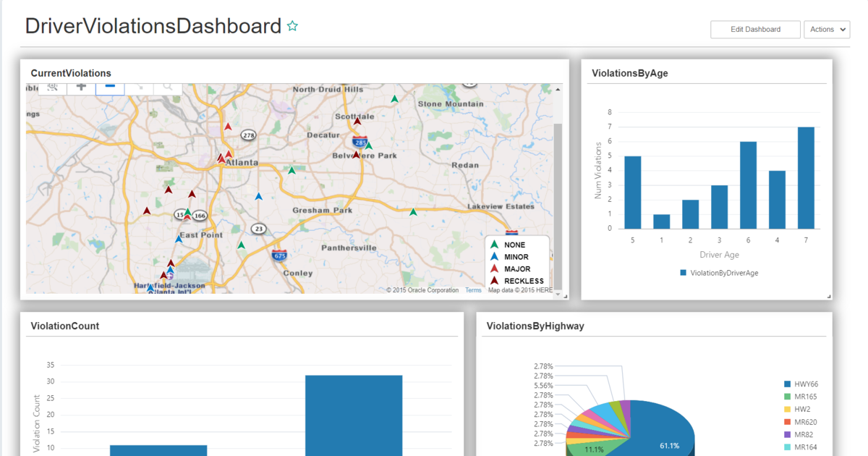868x456 pixels.
Task: Click ViolationsByAge panel title
Action: (x=629, y=73)
